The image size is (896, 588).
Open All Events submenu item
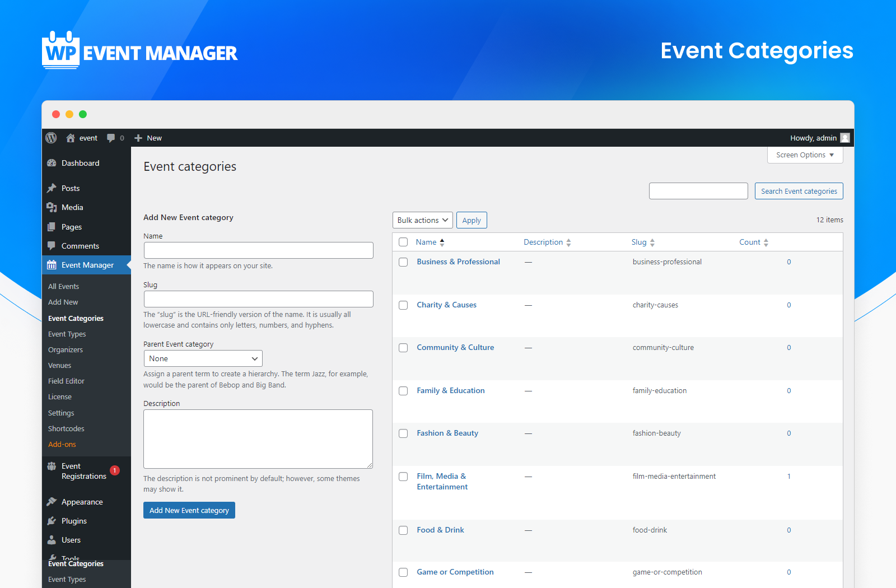(x=63, y=286)
